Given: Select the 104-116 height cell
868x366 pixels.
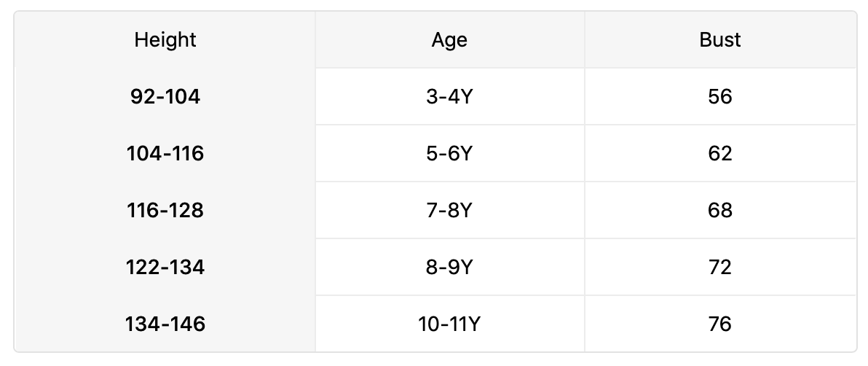Looking at the screenshot, I should 165,154.
